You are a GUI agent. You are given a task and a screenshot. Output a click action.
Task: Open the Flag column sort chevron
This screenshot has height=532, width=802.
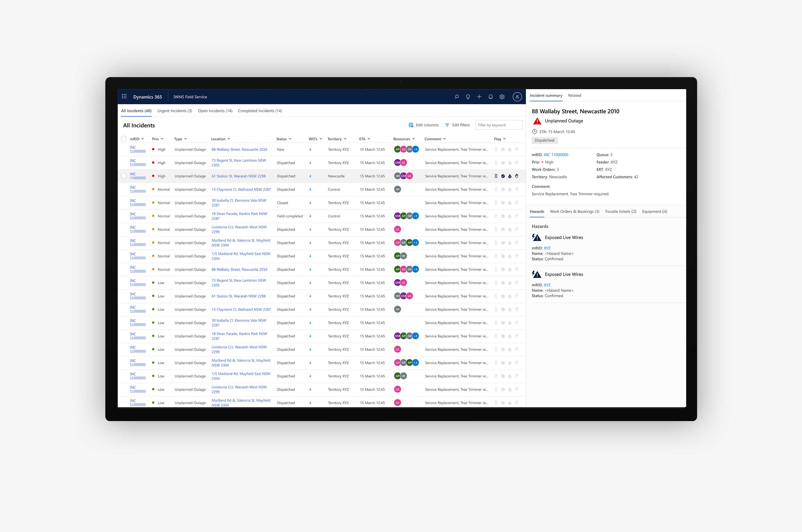[504, 139]
